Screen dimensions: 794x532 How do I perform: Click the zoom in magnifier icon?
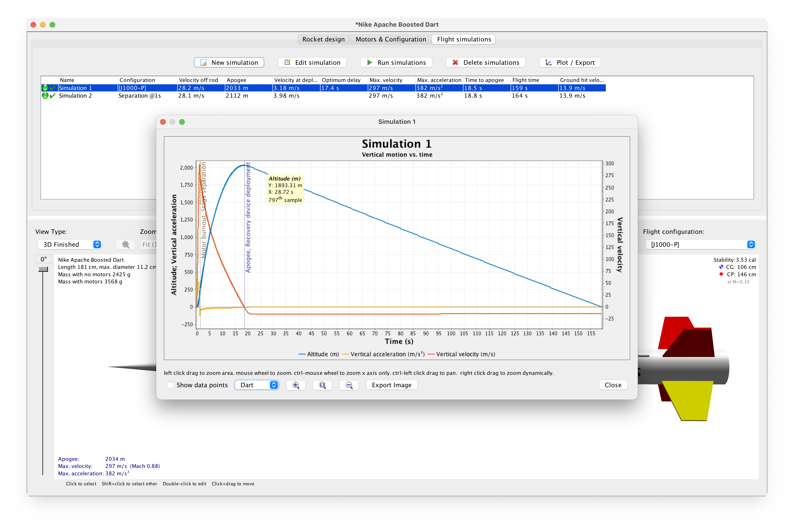pos(296,385)
